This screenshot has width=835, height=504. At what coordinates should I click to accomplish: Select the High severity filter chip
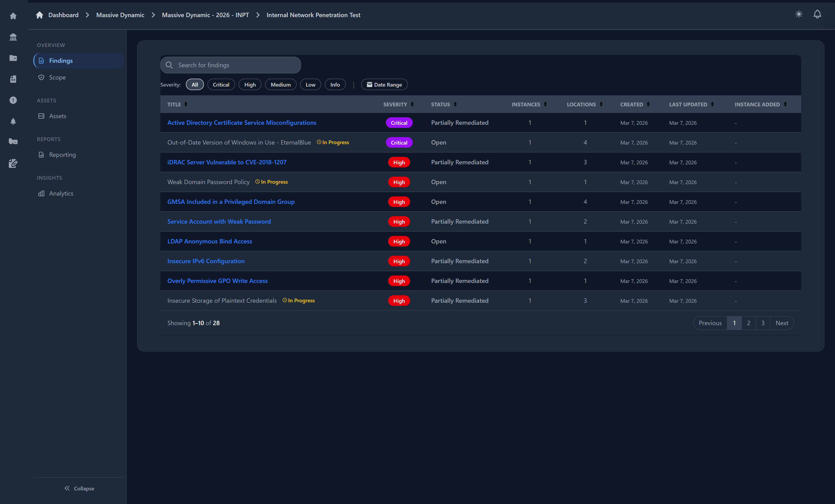pos(250,85)
